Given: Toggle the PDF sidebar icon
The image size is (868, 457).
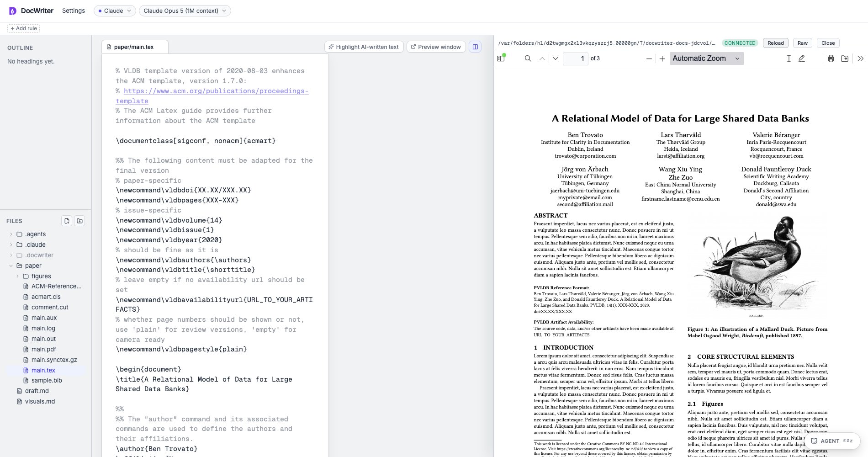Looking at the screenshot, I should (x=501, y=58).
